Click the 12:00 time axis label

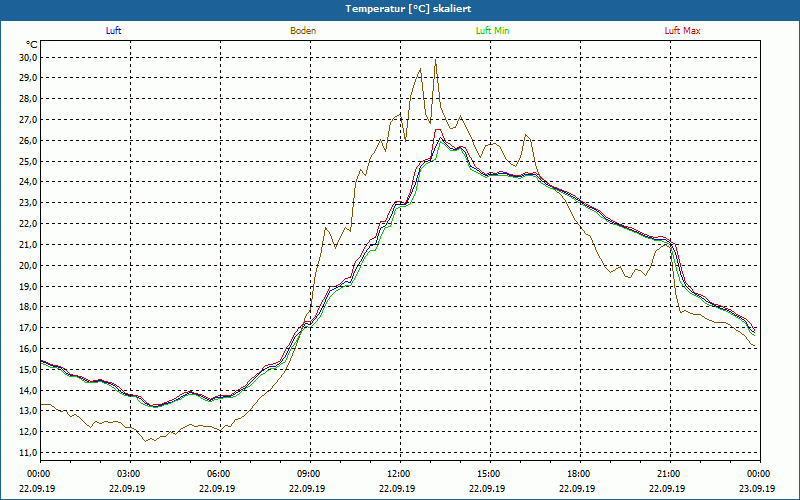(x=400, y=474)
